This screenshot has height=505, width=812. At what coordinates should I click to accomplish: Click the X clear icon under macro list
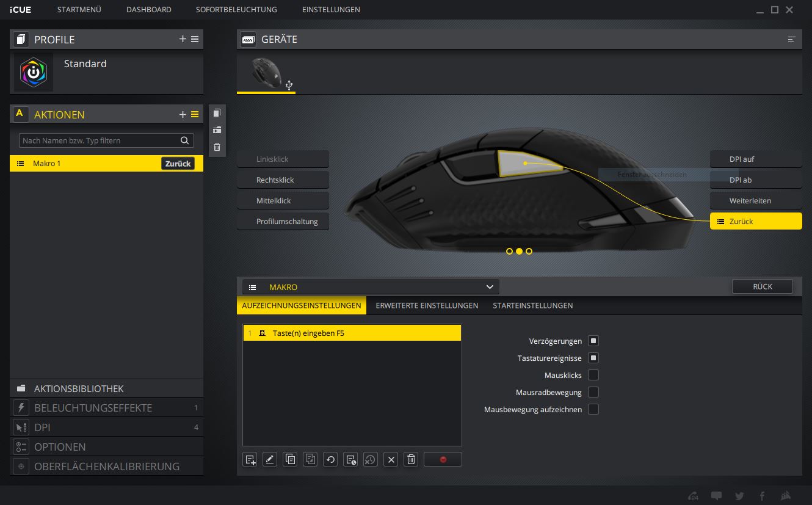click(x=391, y=460)
